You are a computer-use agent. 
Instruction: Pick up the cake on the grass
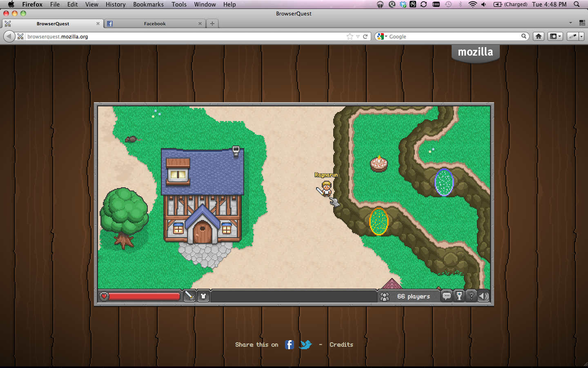click(379, 164)
